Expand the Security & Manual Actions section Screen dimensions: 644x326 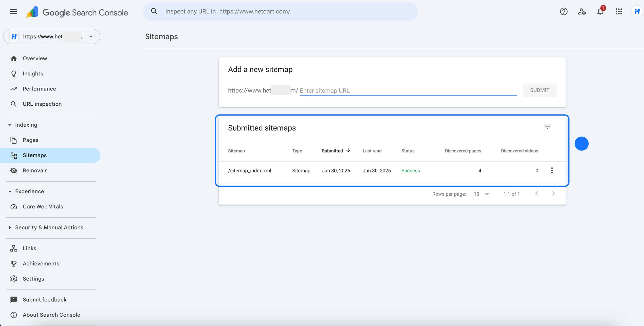point(49,227)
